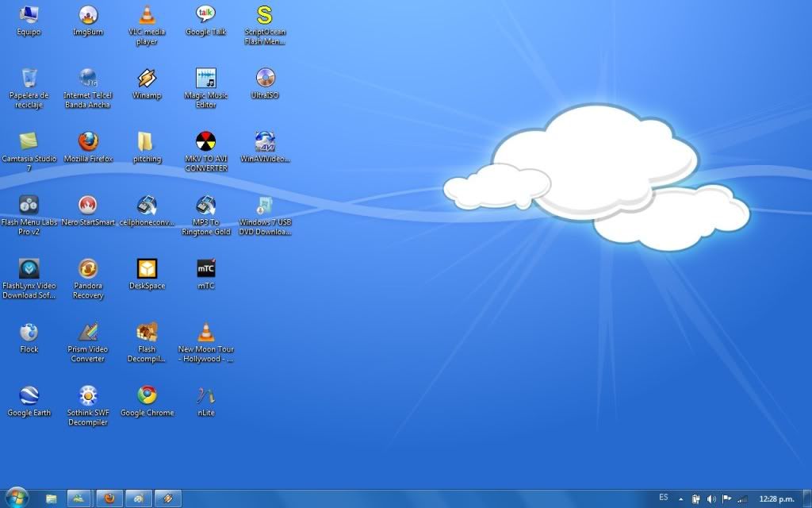Image resolution: width=812 pixels, height=508 pixels.
Task: Open the ES language bar indicator
Action: [664, 498]
